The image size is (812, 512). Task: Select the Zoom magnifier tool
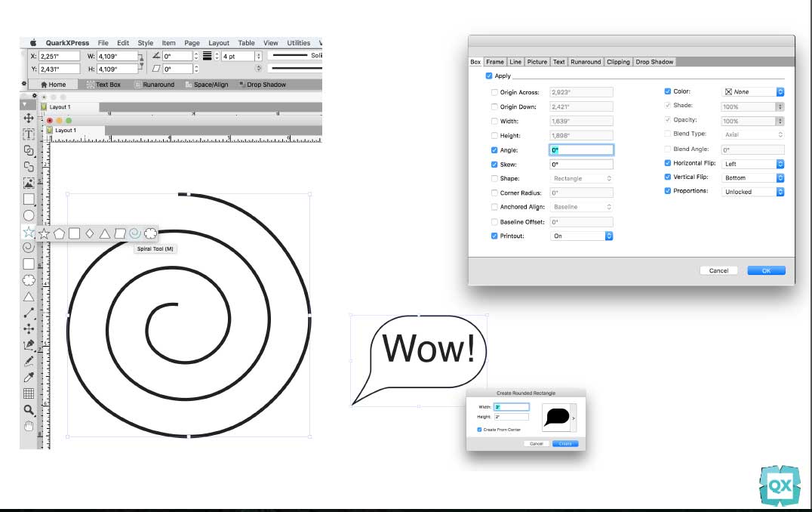(29, 410)
